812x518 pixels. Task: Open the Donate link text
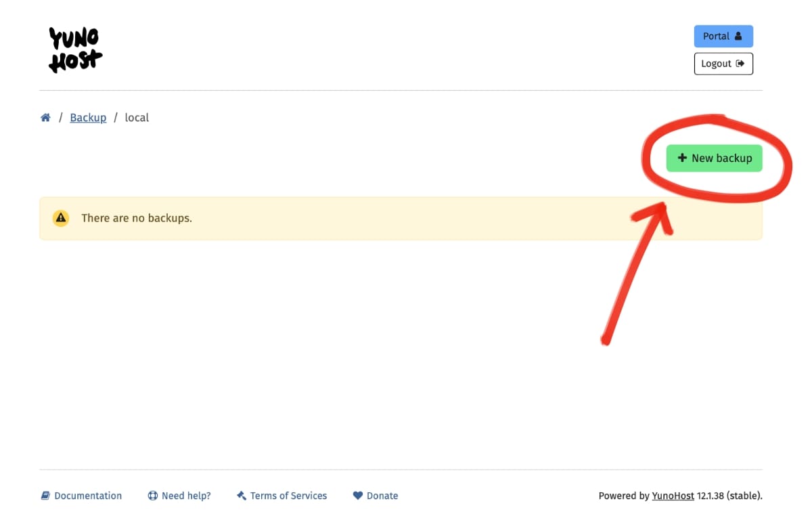click(x=382, y=496)
